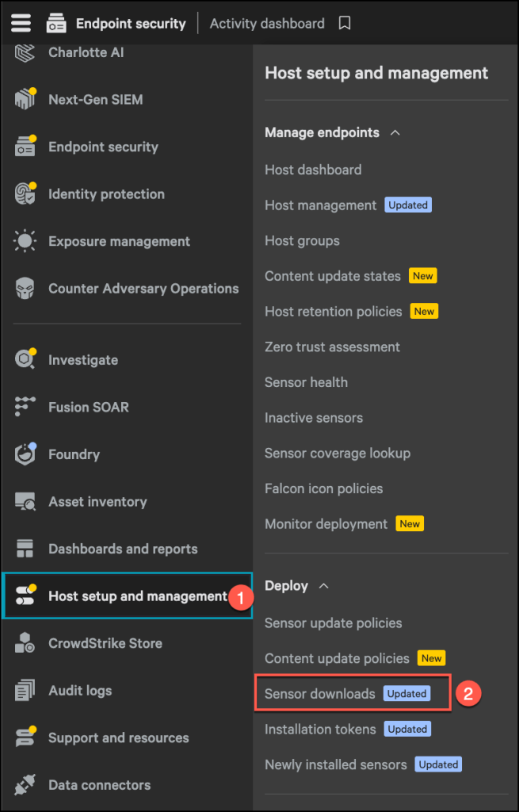Viewport: 519px width, 812px height.
Task: Open Counter Adversary Operations mask icon
Action: click(x=25, y=289)
